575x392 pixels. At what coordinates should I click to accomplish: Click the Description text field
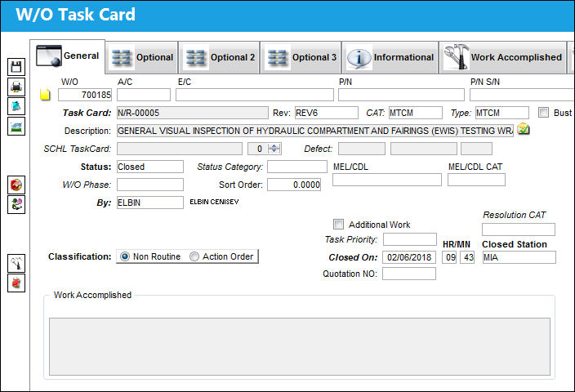(x=315, y=131)
